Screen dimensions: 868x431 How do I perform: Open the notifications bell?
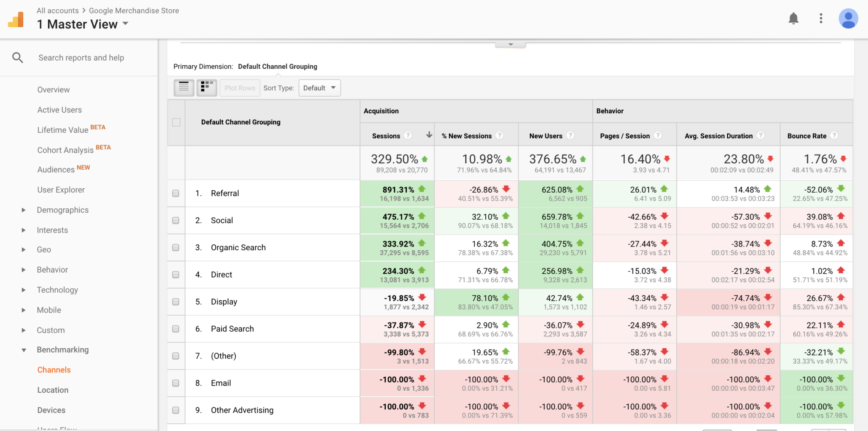[x=793, y=19]
